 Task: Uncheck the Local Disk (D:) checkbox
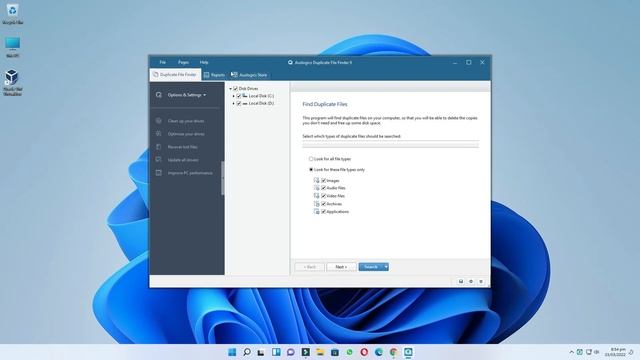point(239,104)
